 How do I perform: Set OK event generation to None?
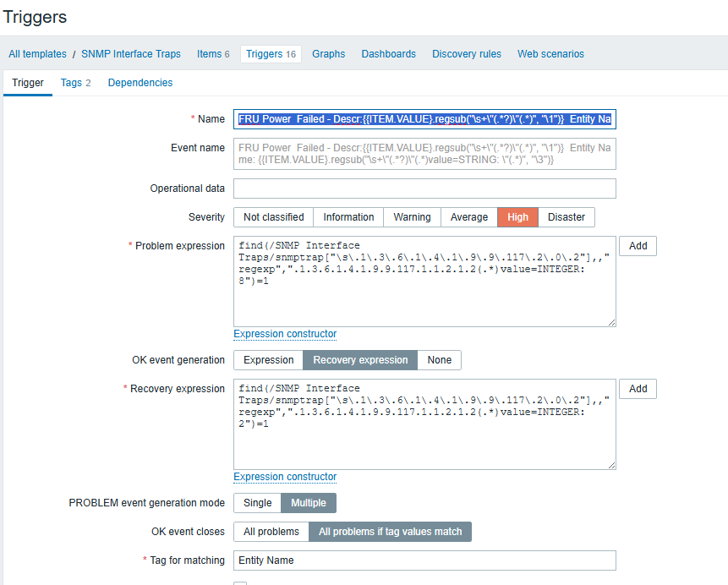click(x=439, y=360)
